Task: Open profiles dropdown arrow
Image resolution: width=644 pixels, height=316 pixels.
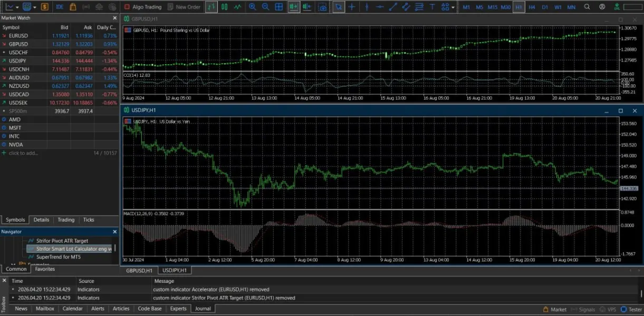Action: 34,7
